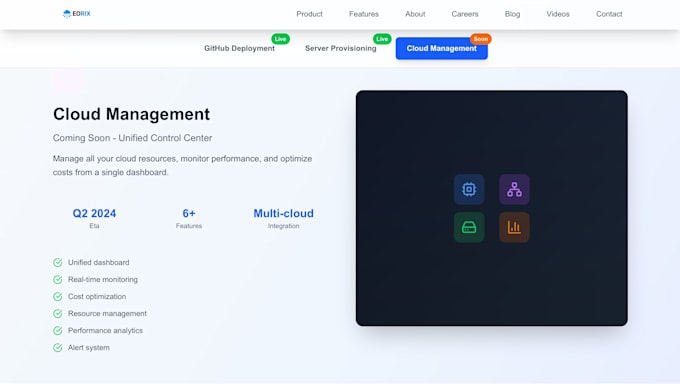
Task: Open the Features navigation link
Action: pyautogui.click(x=364, y=14)
